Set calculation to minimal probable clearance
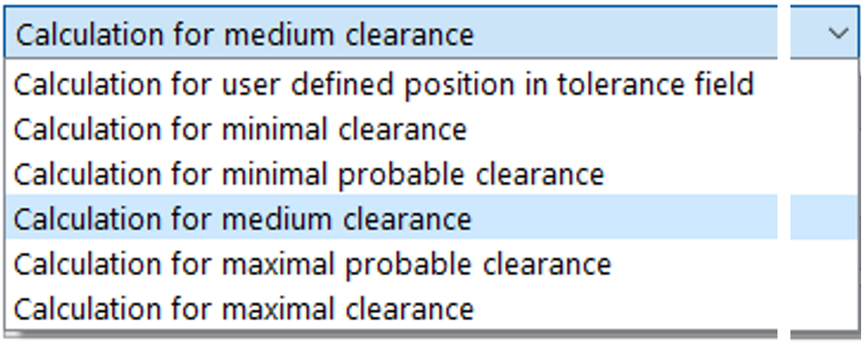The width and height of the screenshot is (868, 346). pos(309,174)
